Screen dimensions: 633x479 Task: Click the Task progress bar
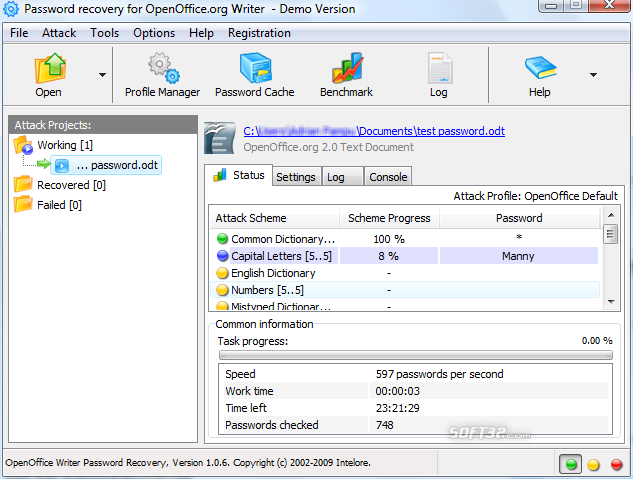pyautogui.click(x=415, y=355)
